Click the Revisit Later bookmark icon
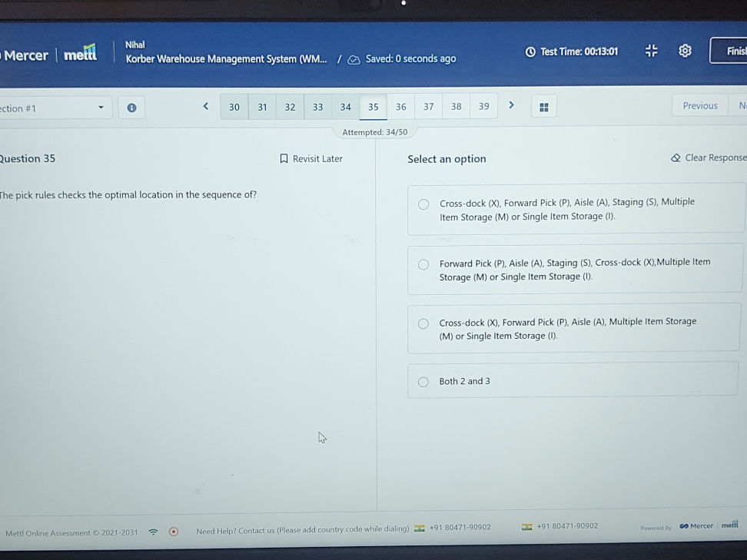 click(x=284, y=159)
